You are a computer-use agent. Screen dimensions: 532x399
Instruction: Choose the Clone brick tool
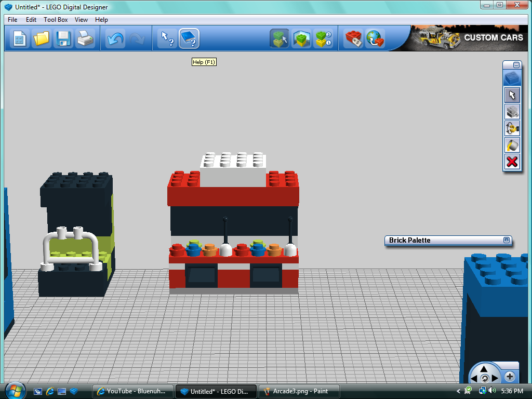512,112
